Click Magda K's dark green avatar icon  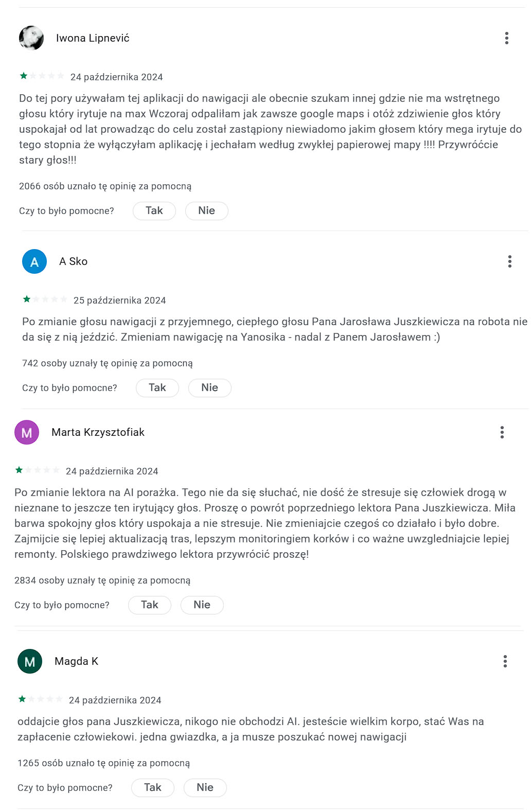click(30, 661)
